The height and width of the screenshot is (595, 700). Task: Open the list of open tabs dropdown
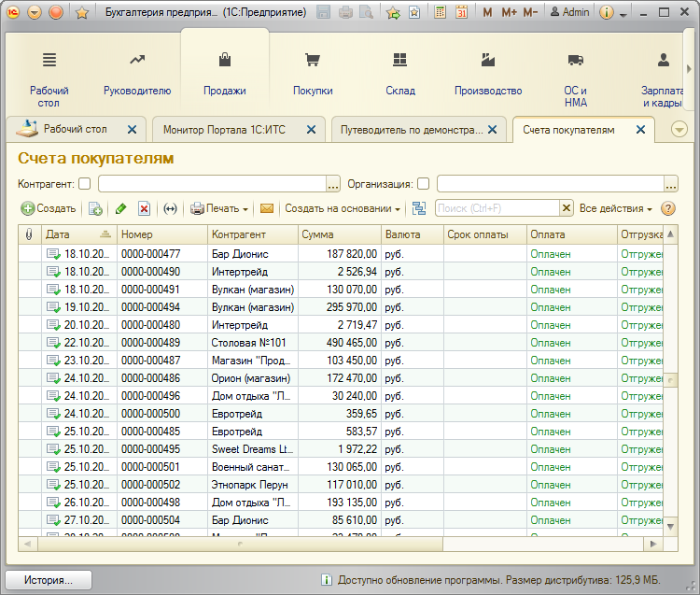pyautogui.click(x=679, y=130)
